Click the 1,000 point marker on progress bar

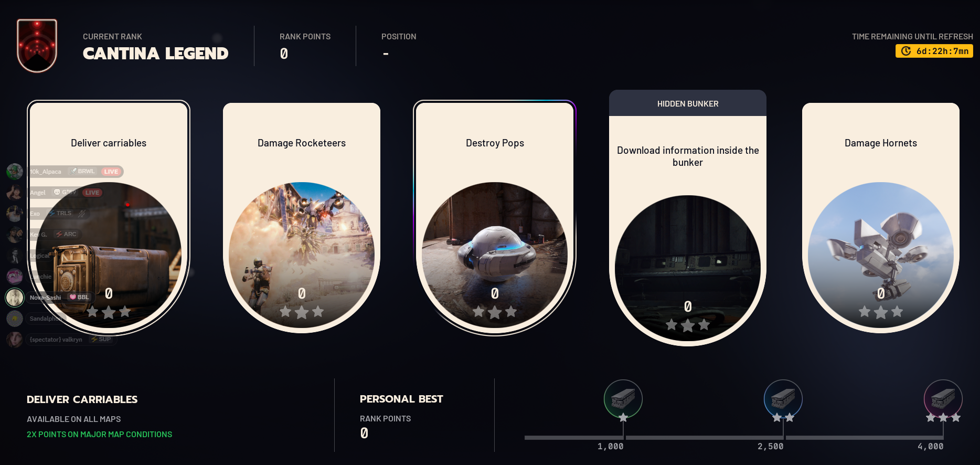(x=610, y=446)
